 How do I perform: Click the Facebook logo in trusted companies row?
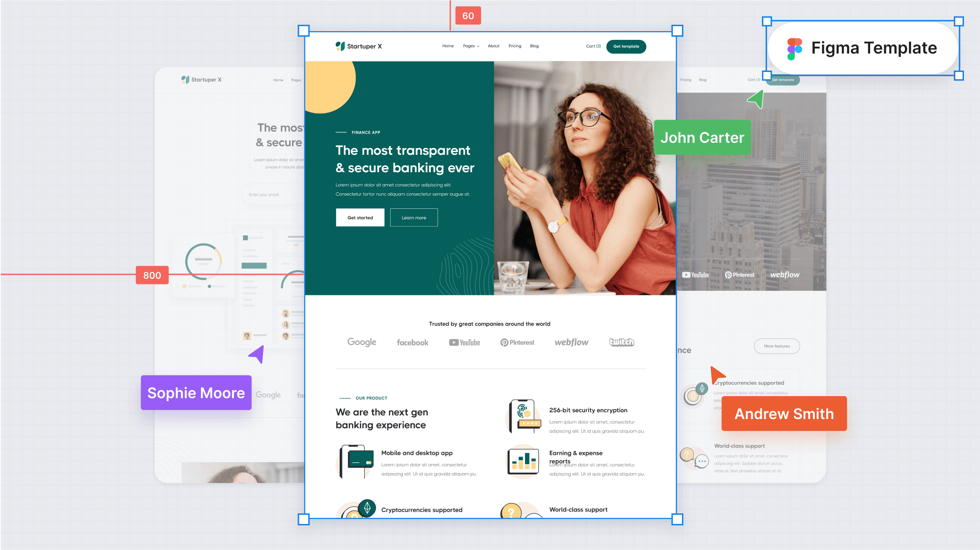[412, 342]
